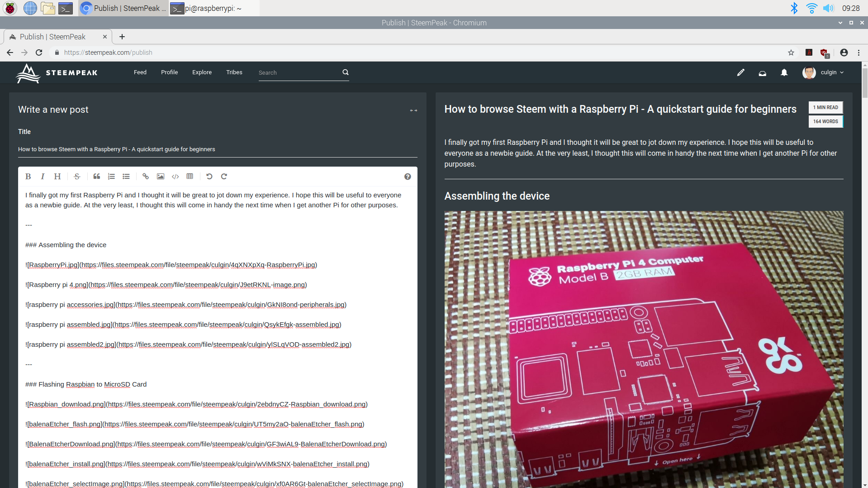This screenshot has height=488, width=868.
Task: Apply strikethrough formatting in editor
Action: click(77, 177)
